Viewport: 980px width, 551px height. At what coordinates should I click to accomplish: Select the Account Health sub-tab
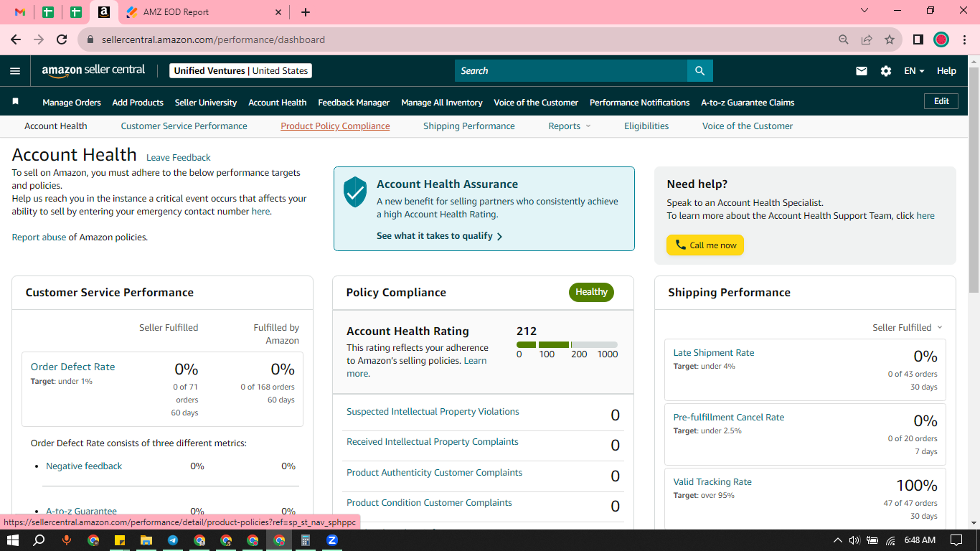click(56, 126)
